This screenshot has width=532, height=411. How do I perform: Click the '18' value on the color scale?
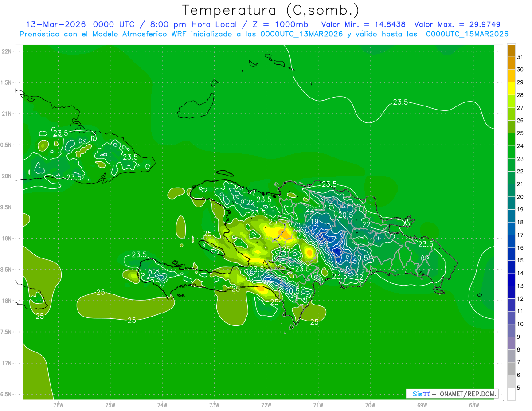coord(520,223)
